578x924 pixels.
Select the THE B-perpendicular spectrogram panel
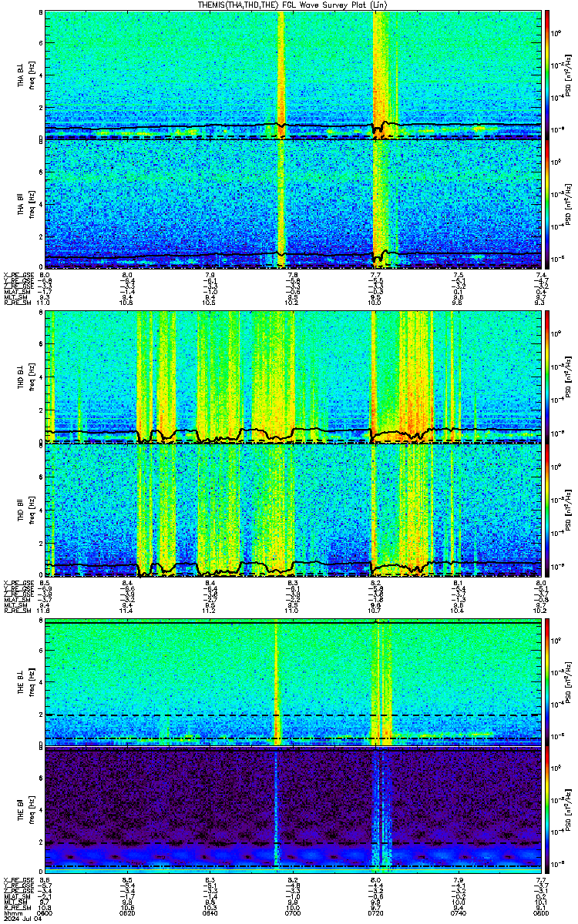293,682
